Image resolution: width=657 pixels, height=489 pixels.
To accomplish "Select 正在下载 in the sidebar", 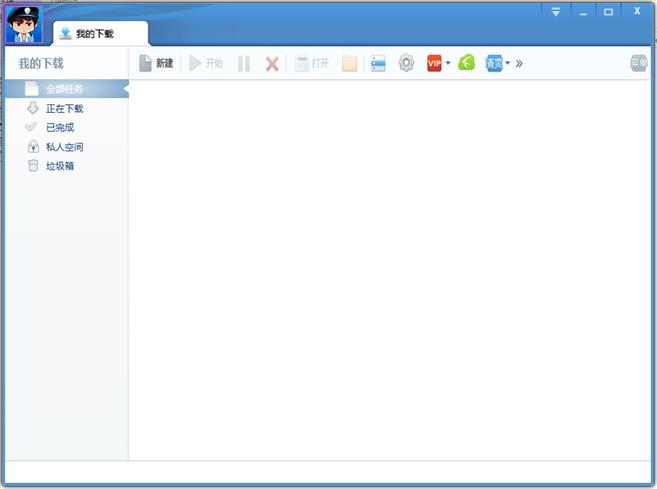I will click(x=67, y=109).
